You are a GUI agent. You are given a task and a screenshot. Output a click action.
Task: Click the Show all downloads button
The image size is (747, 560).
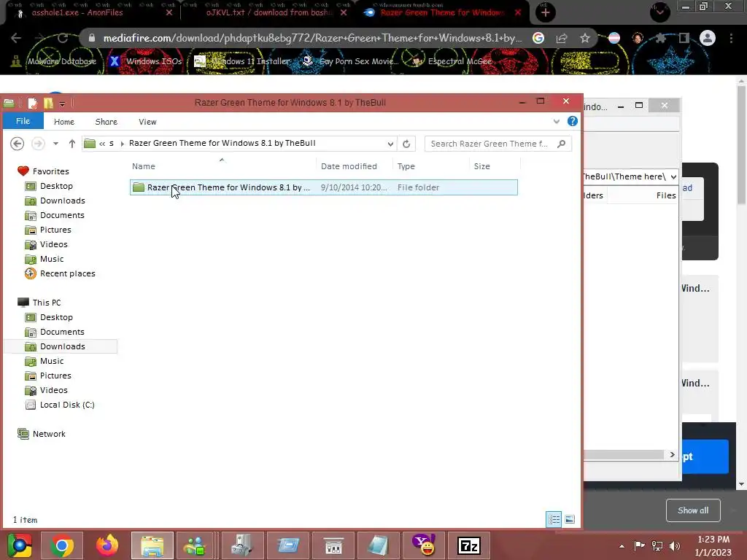pyautogui.click(x=693, y=510)
